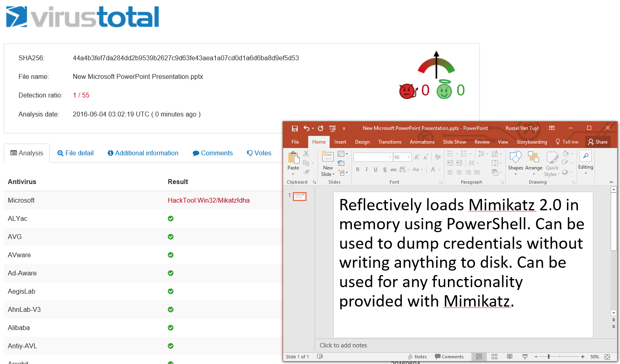Toggle Underline formatting
This screenshot has height=364, width=620.
pos(375,169)
